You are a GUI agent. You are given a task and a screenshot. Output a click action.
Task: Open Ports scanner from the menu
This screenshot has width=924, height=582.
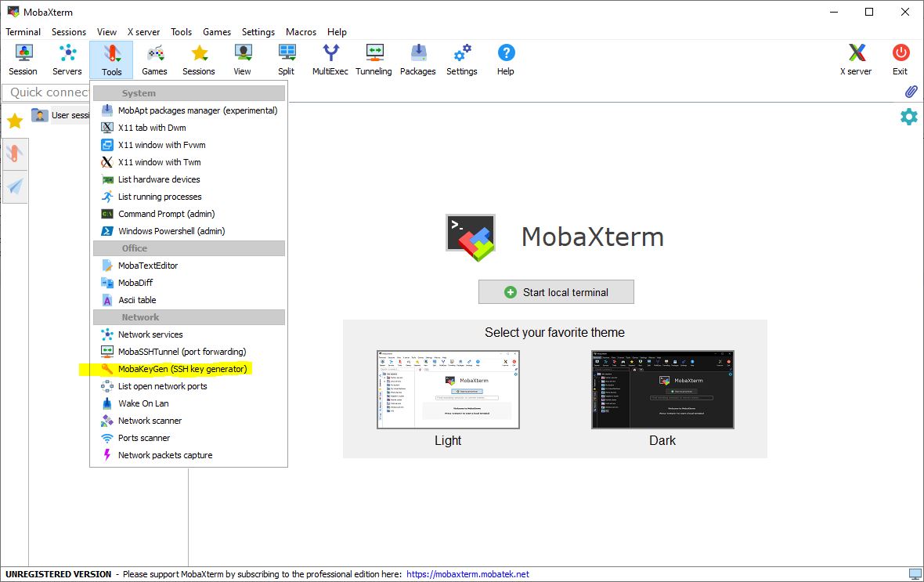[189, 438]
